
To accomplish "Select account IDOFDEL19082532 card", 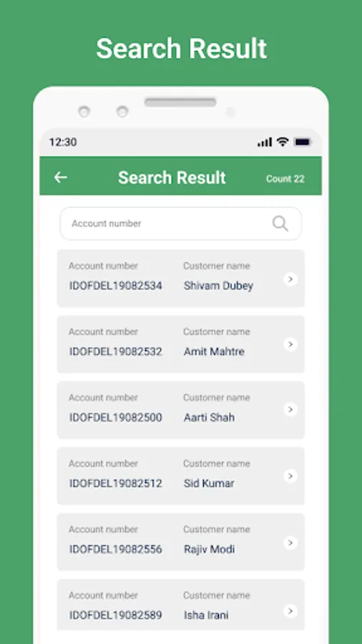I will point(180,344).
